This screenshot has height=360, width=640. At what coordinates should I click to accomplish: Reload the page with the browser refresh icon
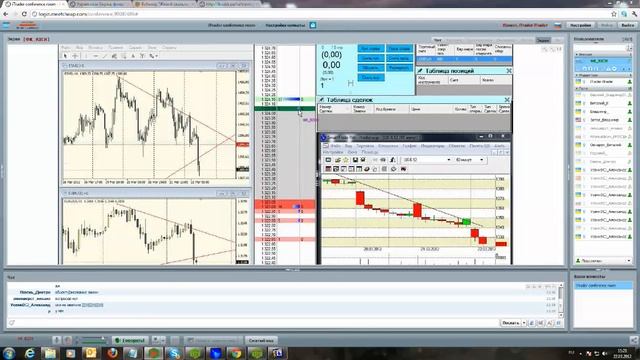pos(24,14)
